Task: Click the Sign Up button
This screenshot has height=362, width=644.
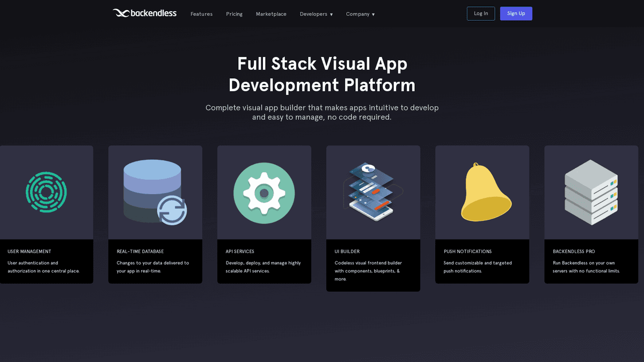Action: click(x=516, y=13)
